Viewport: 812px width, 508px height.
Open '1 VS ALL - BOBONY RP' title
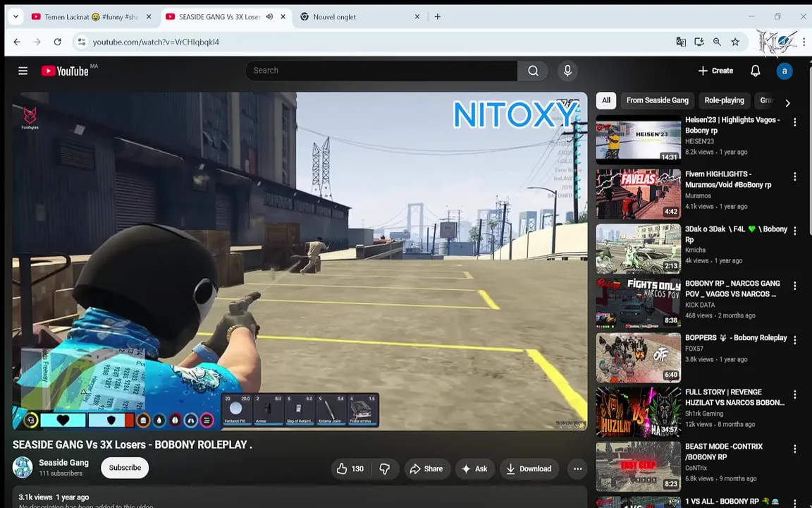(732, 502)
